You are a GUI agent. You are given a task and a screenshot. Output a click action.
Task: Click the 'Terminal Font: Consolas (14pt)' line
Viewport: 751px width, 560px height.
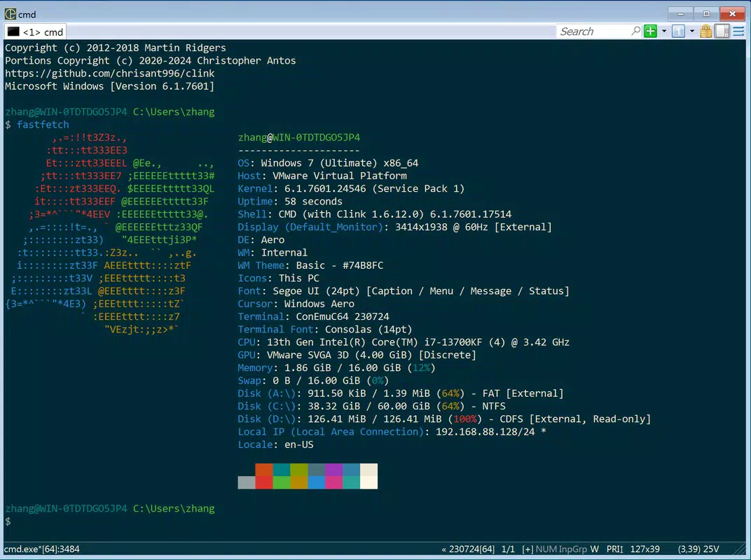(x=325, y=329)
